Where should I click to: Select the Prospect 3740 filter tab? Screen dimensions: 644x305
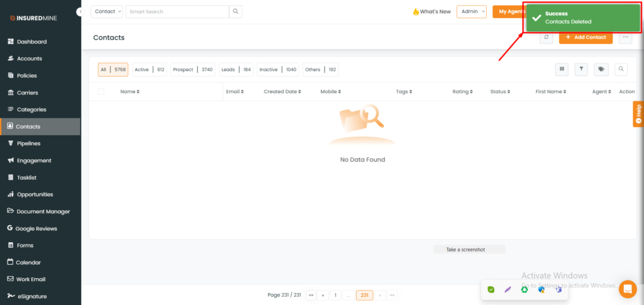point(192,70)
